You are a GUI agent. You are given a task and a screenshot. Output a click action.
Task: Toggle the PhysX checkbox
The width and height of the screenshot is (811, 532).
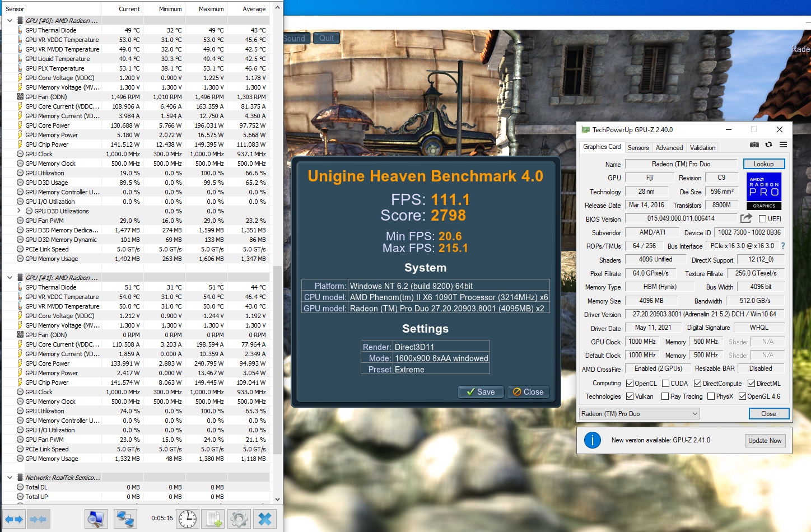(x=711, y=396)
